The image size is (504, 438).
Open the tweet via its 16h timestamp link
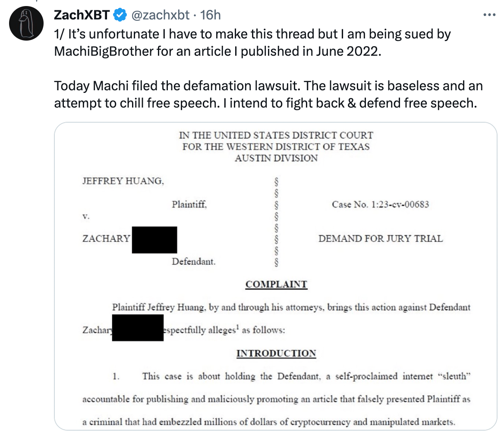[211, 15]
